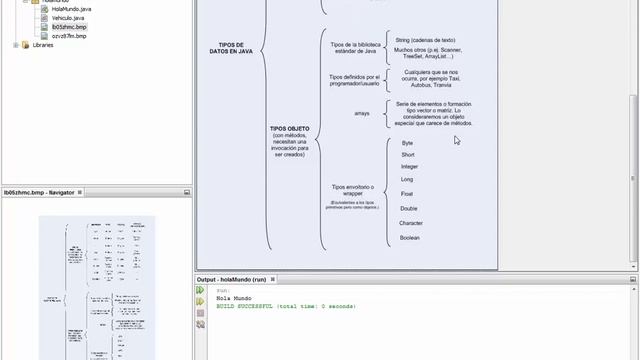Click the editor vertical scrollbar thumb
The image size is (640, 360).
click(x=633, y=178)
